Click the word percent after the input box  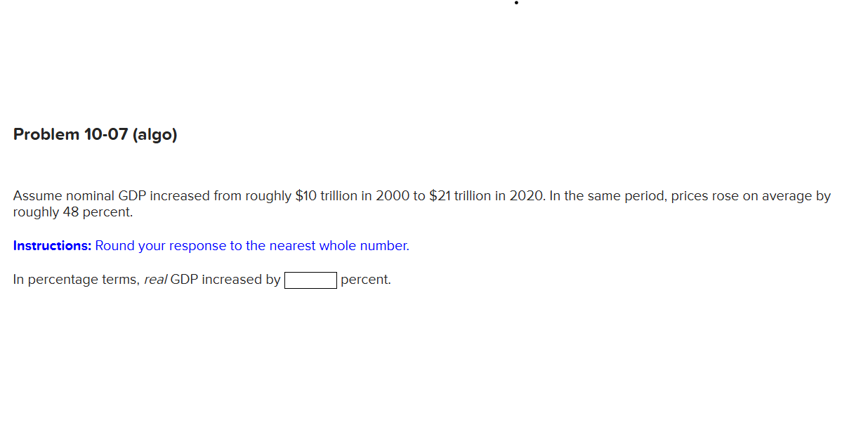click(365, 279)
